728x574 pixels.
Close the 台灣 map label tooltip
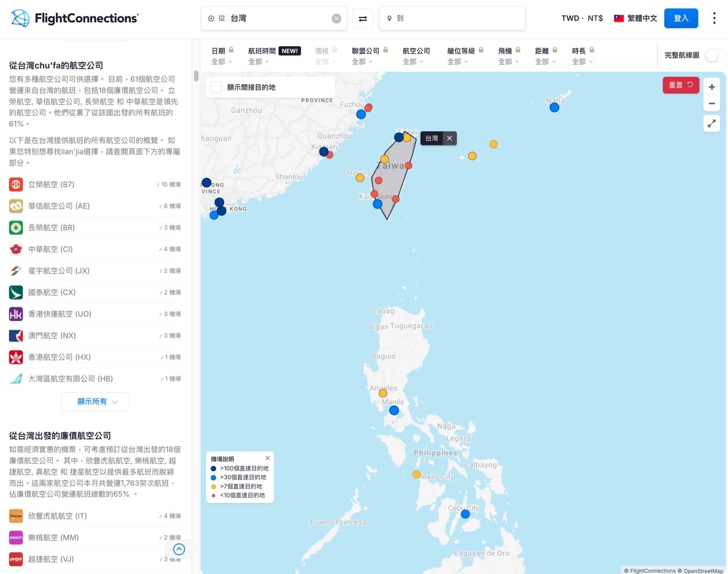coord(449,138)
